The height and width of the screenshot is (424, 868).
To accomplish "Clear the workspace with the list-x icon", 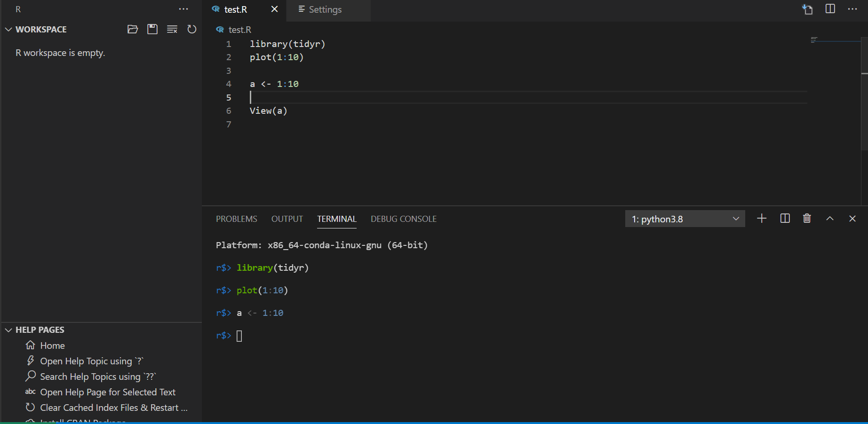I will pos(172,29).
